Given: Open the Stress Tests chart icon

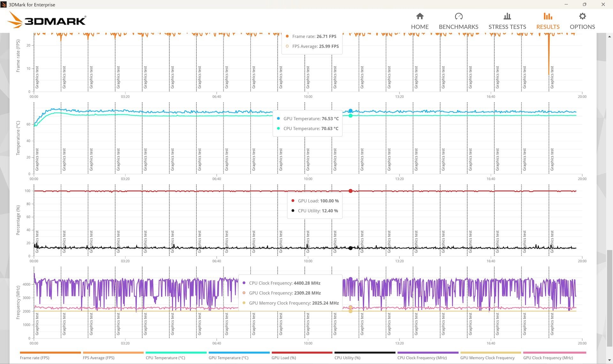Looking at the screenshot, I should tap(507, 16).
